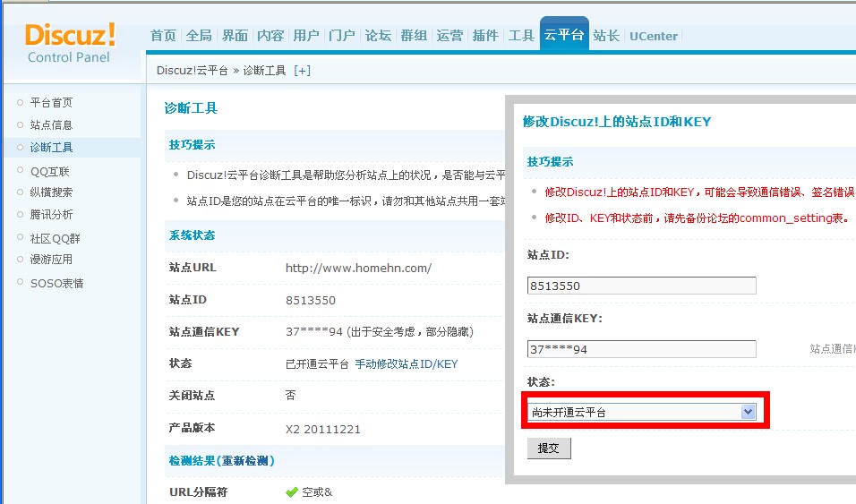Select 诊断工具 in the sidebar
This screenshot has height=504, width=856.
tap(51, 148)
